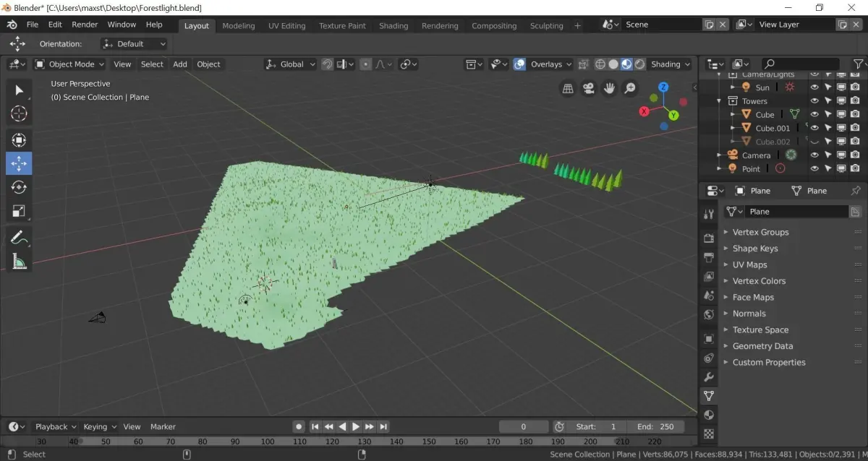Open the Material properties tab
This screenshot has width=868, height=461.
[709, 415]
